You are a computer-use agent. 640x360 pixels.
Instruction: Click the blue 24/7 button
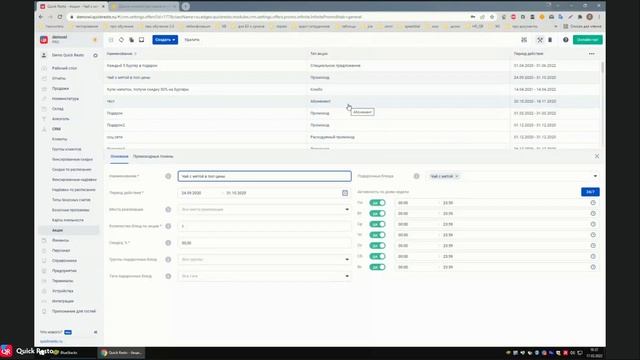pyautogui.click(x=590, y=192)
